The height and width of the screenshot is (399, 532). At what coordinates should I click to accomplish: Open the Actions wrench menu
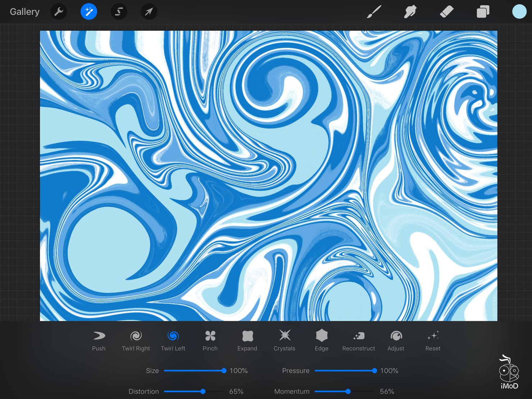click(x=59, y=12)
